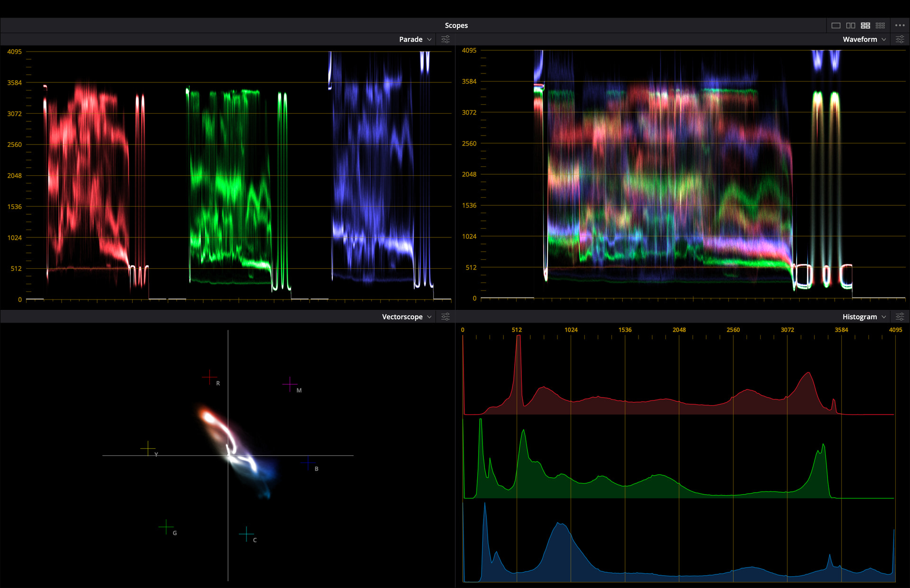Open Histogram scope settings icon
The width and height of the screenshot is (910, 588).
point(900,317)
